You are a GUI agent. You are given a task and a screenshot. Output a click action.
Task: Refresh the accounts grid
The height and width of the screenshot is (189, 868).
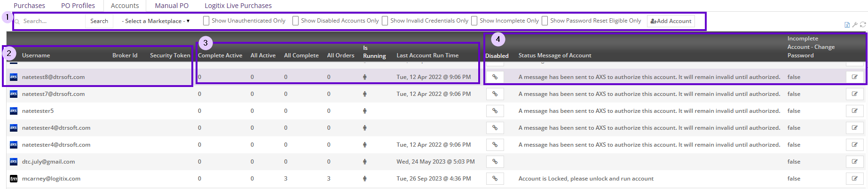(x=863, y=25)
